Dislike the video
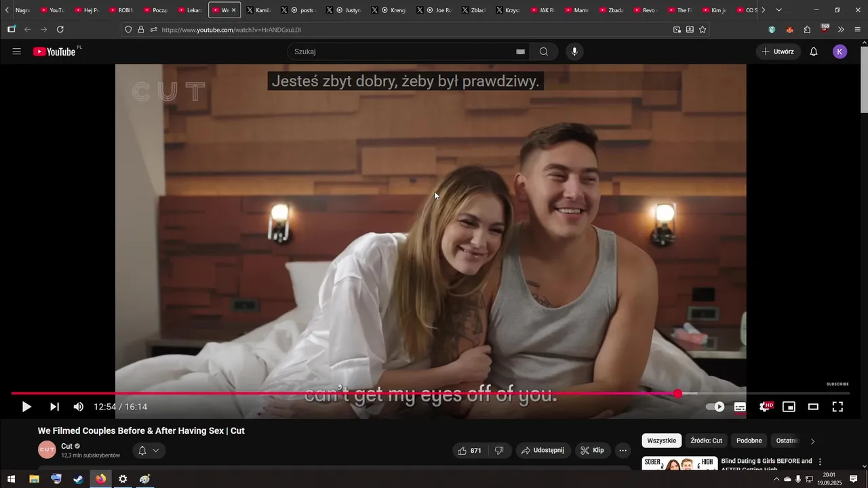Screen dimensions: 868x488 pyautogui.click(x=499, y=450)
